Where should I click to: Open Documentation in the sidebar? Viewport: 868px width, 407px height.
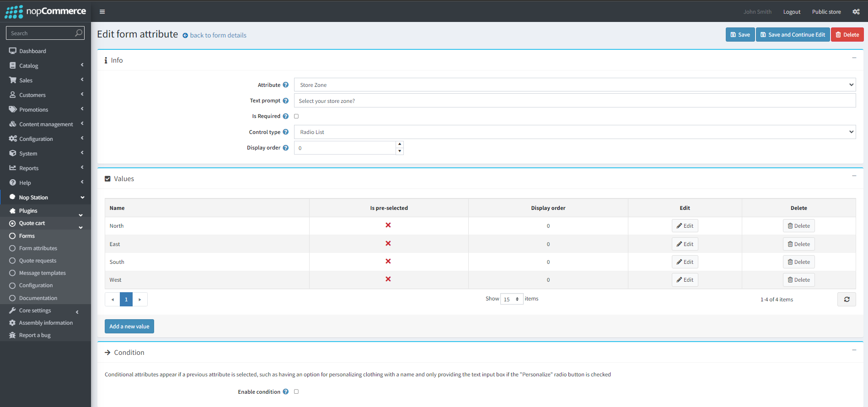coord(45,298)
